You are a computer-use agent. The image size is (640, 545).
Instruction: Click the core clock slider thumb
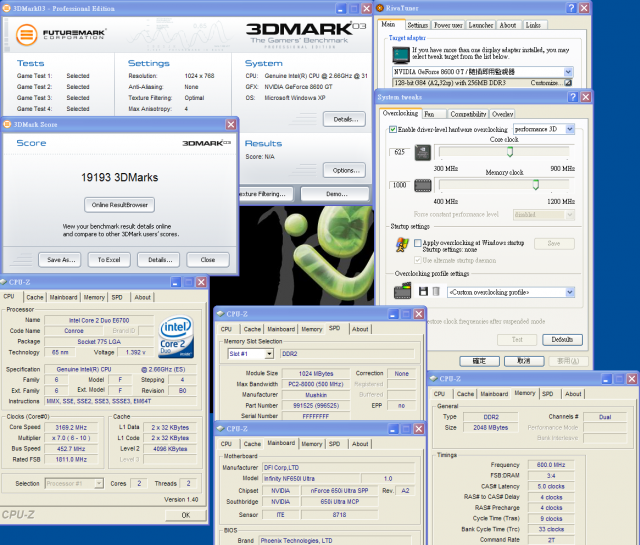point(510,152)
